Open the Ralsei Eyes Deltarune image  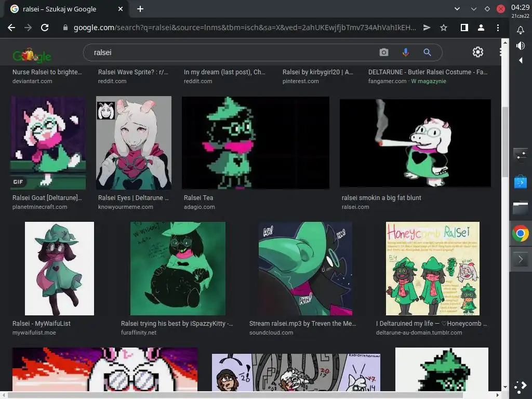(134, 142)
